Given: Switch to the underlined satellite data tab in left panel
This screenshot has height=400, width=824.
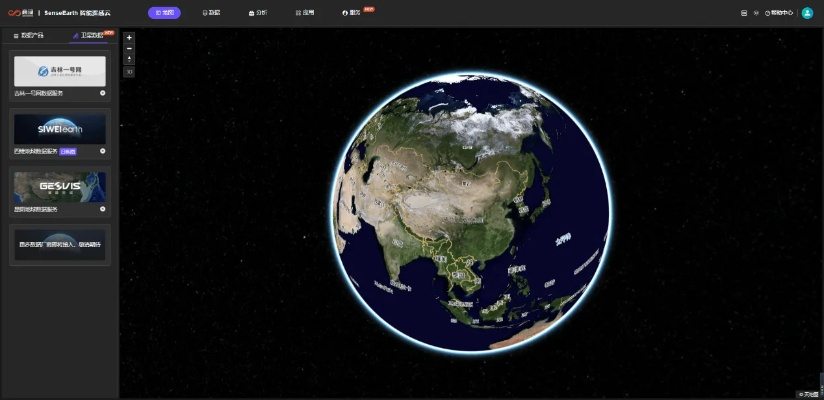Looking at the screenshot, I should (89, 35).
